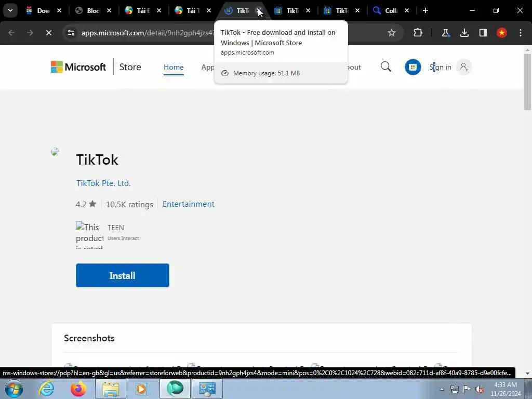Click the Screenshots section heading
Image resolution: width=532 pixels, height=399 pixels.
click(x=89, y=338)
